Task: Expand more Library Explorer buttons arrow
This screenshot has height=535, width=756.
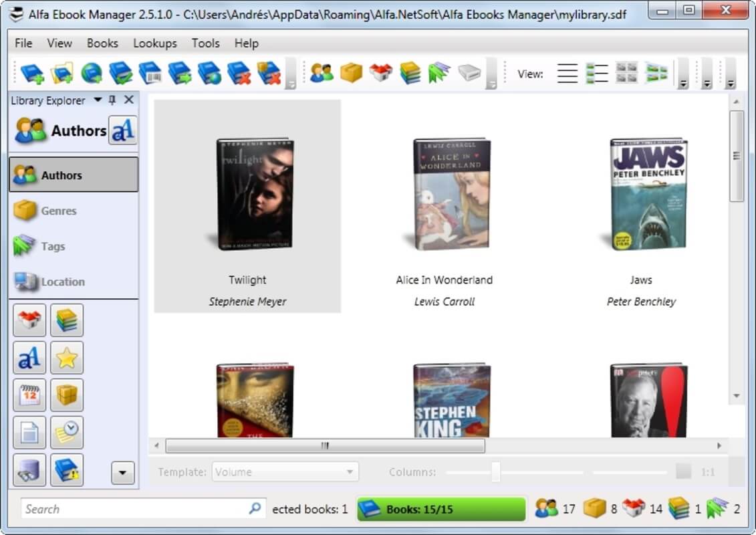Action: tap(122, 473)
